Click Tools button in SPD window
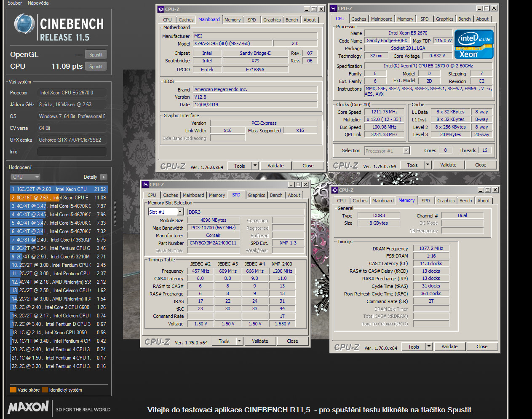Screen dimensions: 532x419 [224, 341]
